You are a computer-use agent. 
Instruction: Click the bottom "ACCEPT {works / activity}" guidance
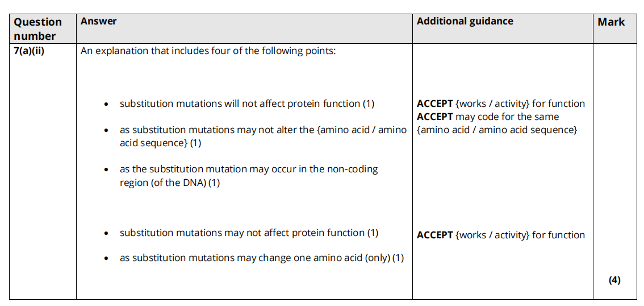pos(500,235)
